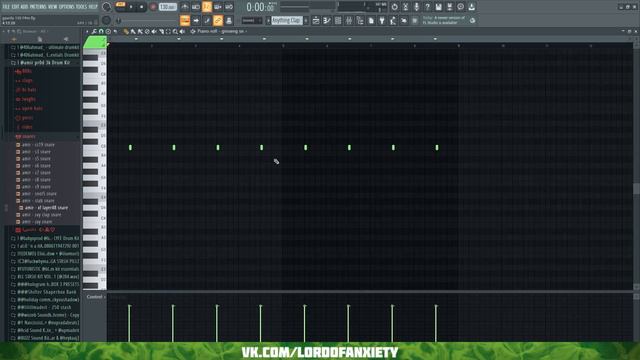
Task: Select the Mute tool in piano roll
Action: click(x=154, y=31)
